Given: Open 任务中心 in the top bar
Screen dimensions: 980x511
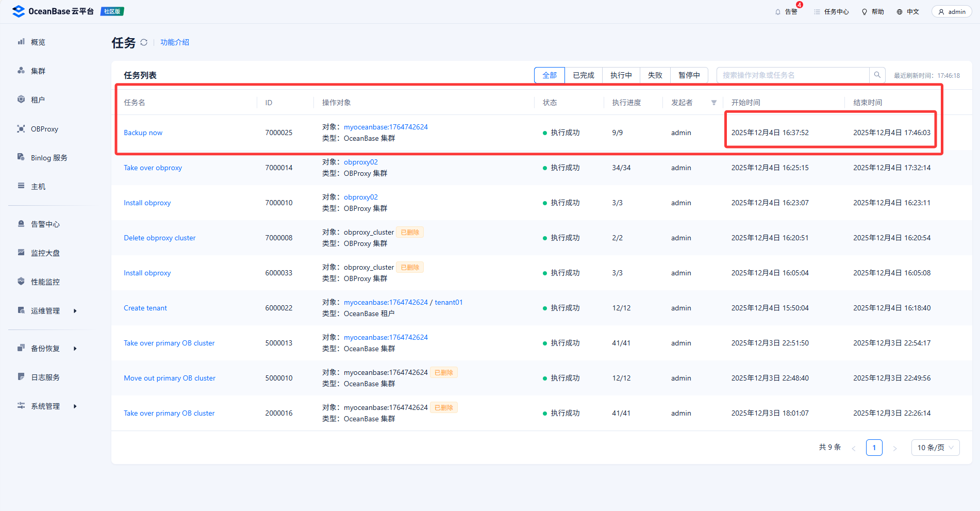Looking at the screenshot, I should (x=832, y=12).
